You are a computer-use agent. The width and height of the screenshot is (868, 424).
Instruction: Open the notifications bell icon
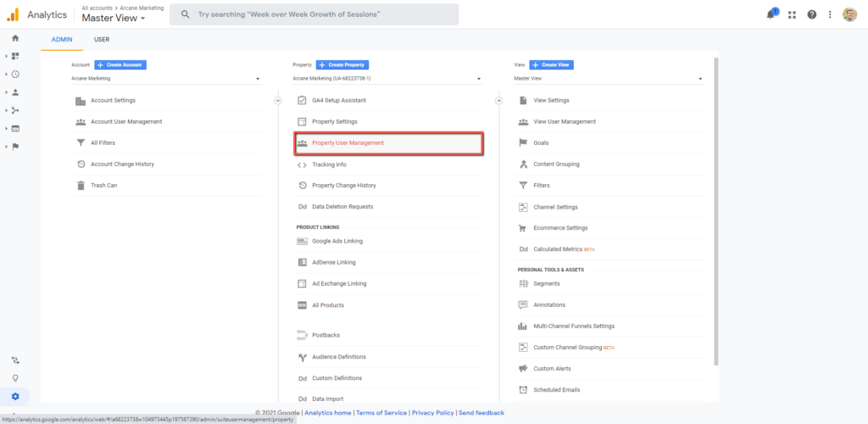click(771, 14)
